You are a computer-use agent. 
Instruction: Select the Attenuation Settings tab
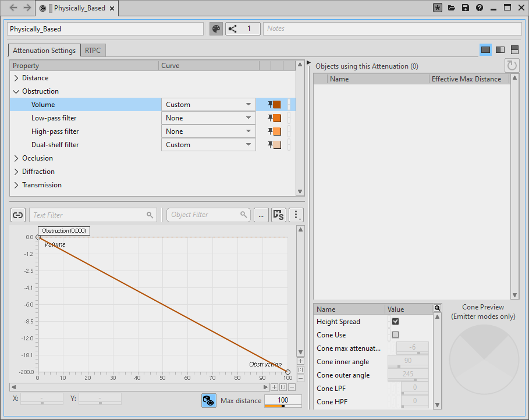pos(44,51)
